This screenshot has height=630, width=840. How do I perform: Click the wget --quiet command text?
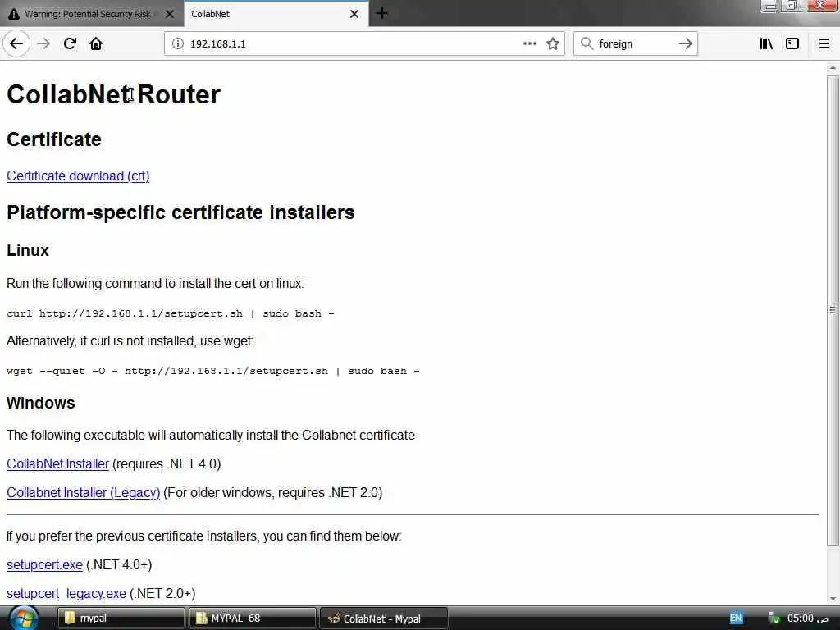click(213, 371)
